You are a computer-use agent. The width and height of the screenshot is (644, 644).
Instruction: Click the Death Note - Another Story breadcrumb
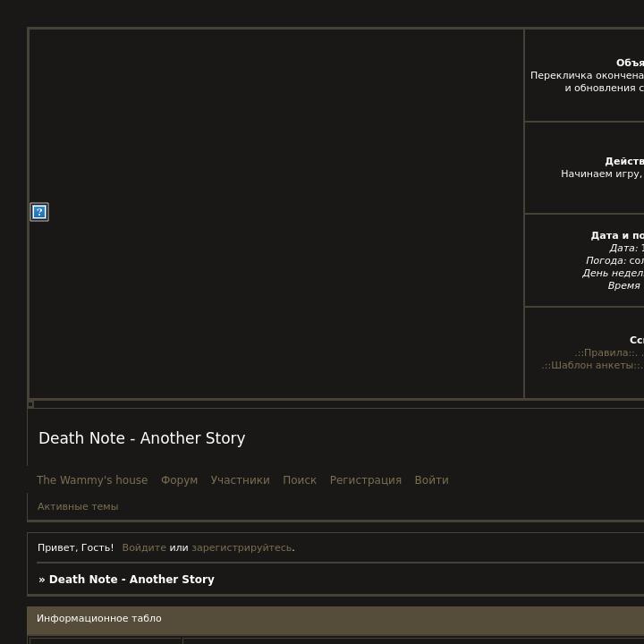click(131, 580)
